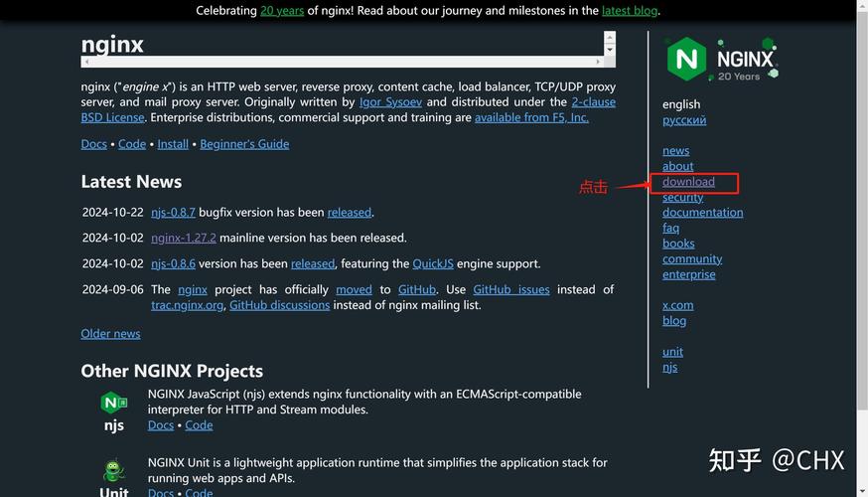Open 'x.com' in the sidebar
Viewport: 868px width, 497px height.
(678, 305)
